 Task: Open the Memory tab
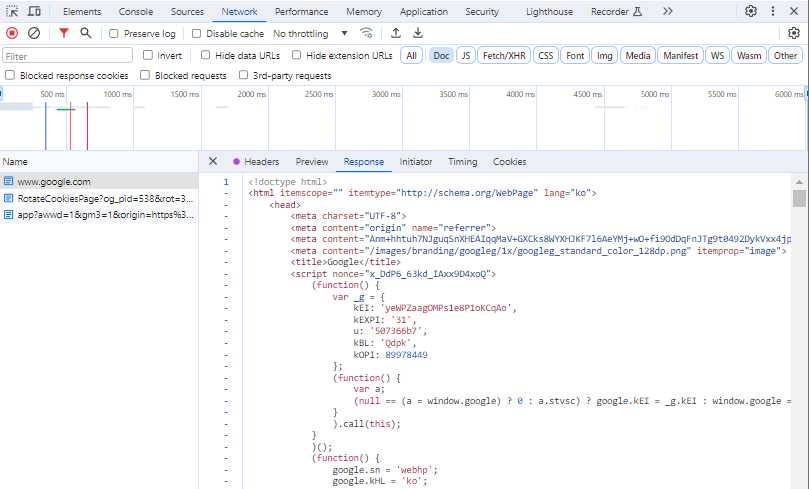click(364, 11)
